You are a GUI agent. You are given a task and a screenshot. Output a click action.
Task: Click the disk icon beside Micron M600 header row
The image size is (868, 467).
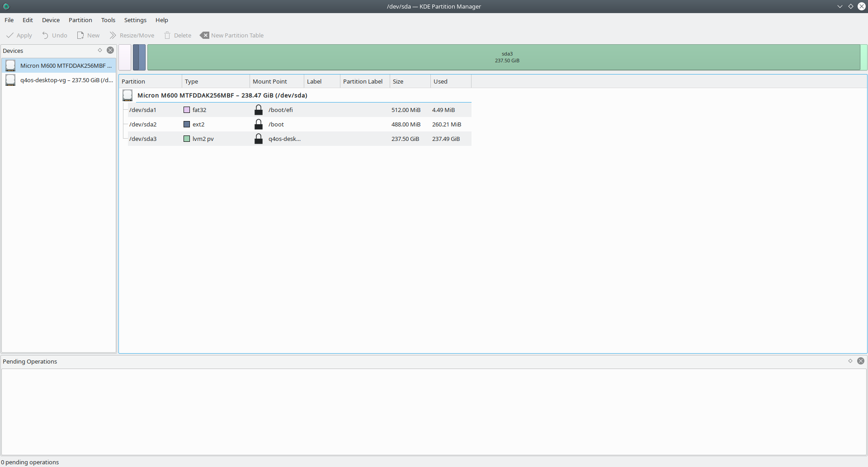(127, 95)
